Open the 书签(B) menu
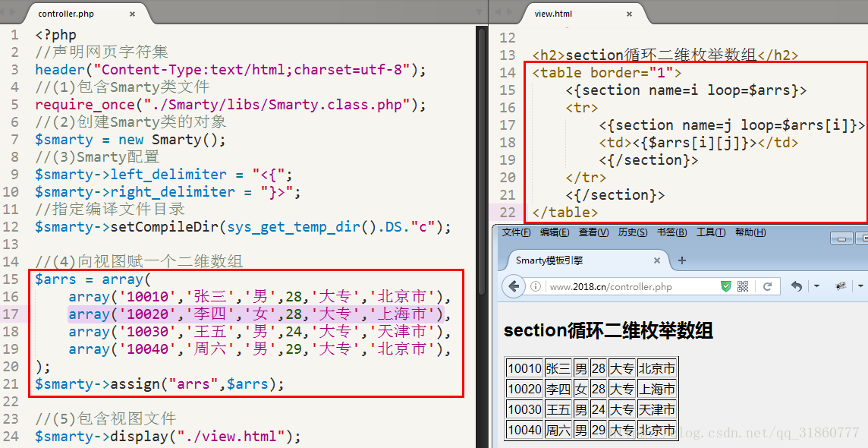The width and height of the screenshot is (868, 448). 672,232
